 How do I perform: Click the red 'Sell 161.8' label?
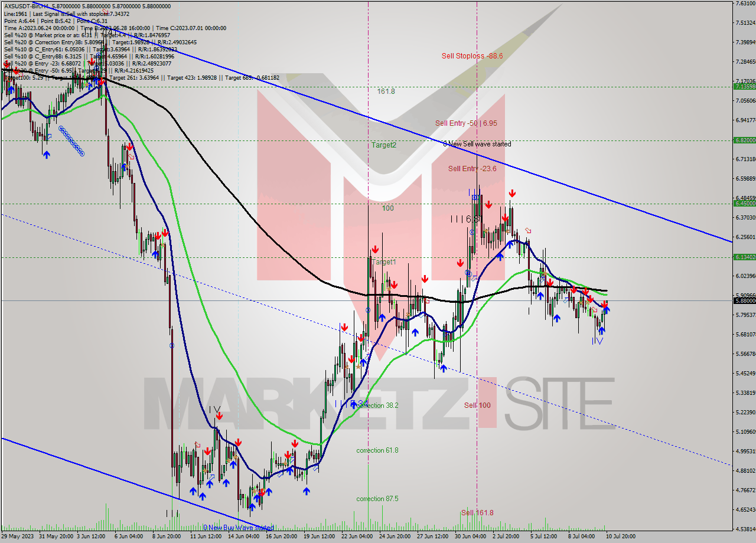pos(477,513)
